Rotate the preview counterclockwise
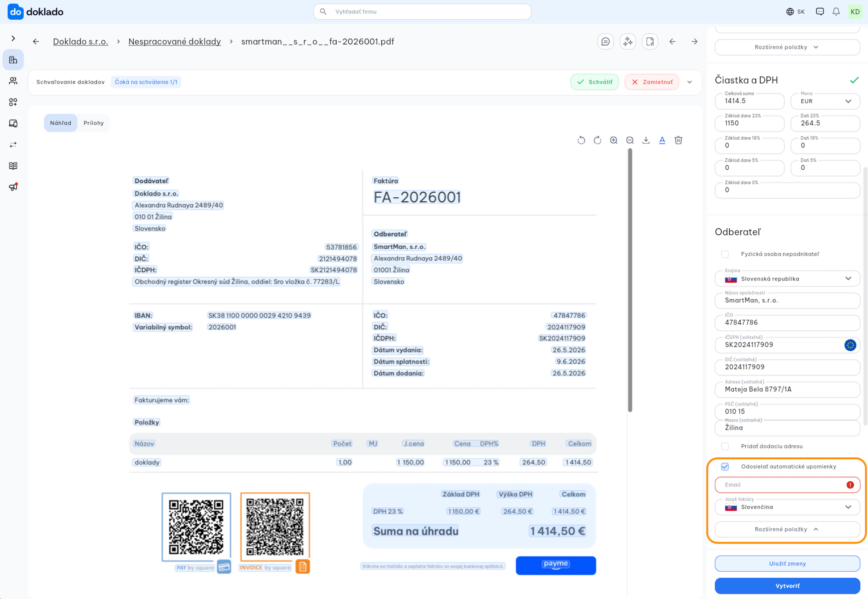Screen dimensions: 868x599 click(581, 140)
